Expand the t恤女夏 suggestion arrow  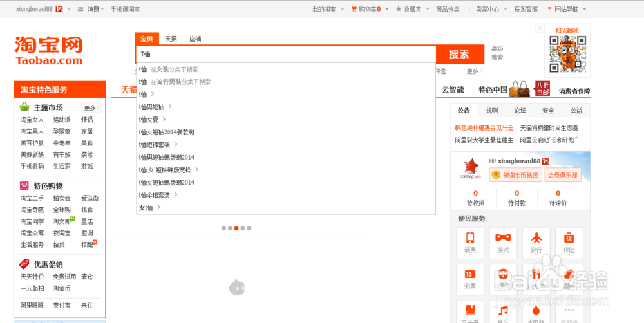click(164, 120)
